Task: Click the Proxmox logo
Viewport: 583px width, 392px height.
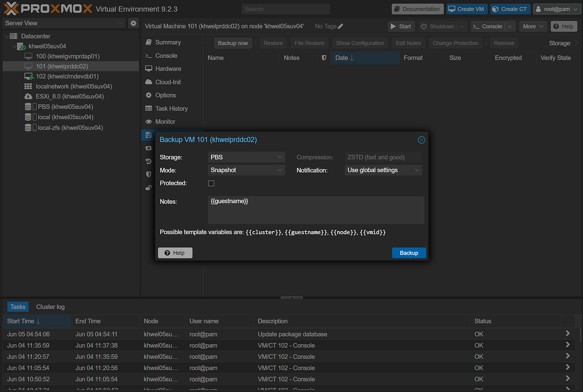Action: (47, 8)
